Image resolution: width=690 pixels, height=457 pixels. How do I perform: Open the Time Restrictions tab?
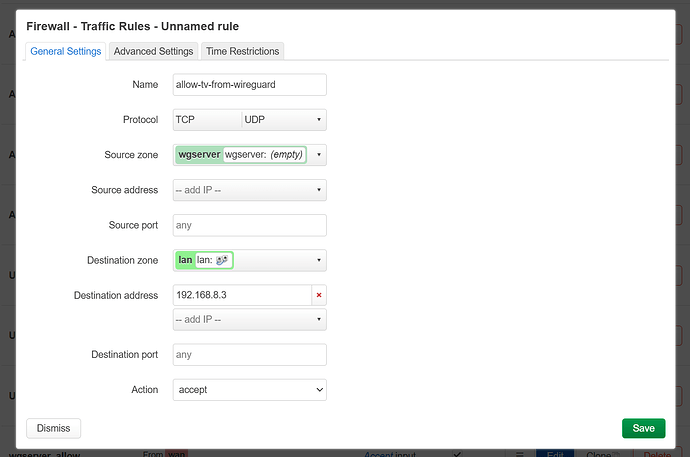pyautogui.click(x=243, y=51)
